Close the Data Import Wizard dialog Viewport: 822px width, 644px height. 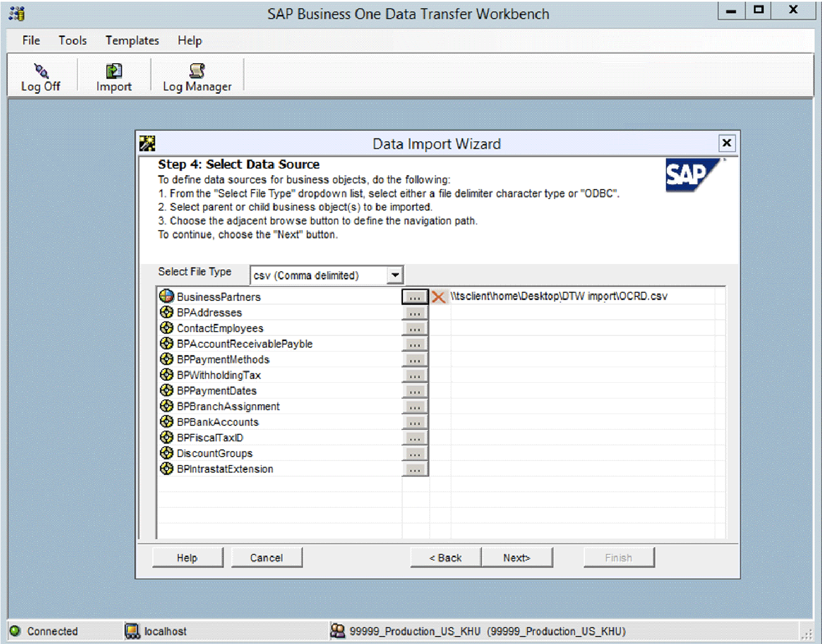[727, 143]
